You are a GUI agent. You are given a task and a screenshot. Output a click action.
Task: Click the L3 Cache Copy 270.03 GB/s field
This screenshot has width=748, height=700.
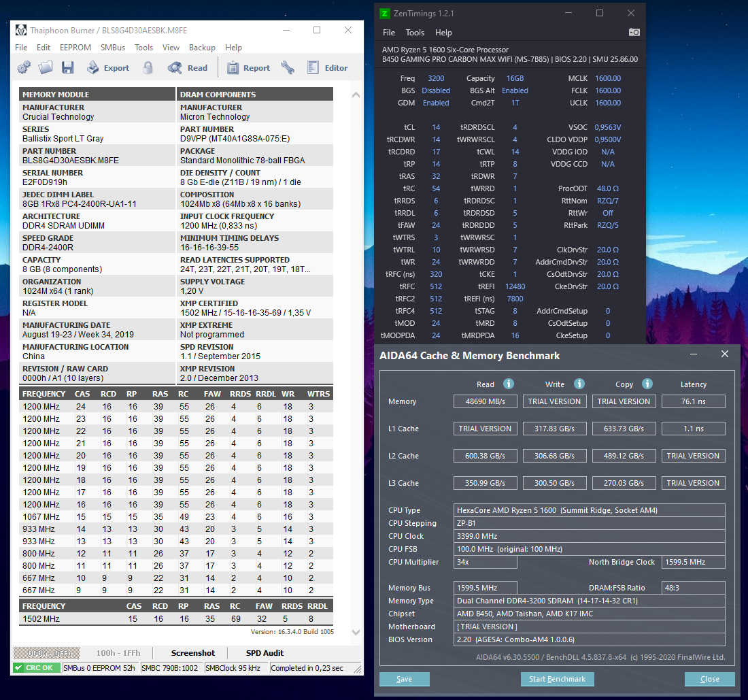[624, 483]
